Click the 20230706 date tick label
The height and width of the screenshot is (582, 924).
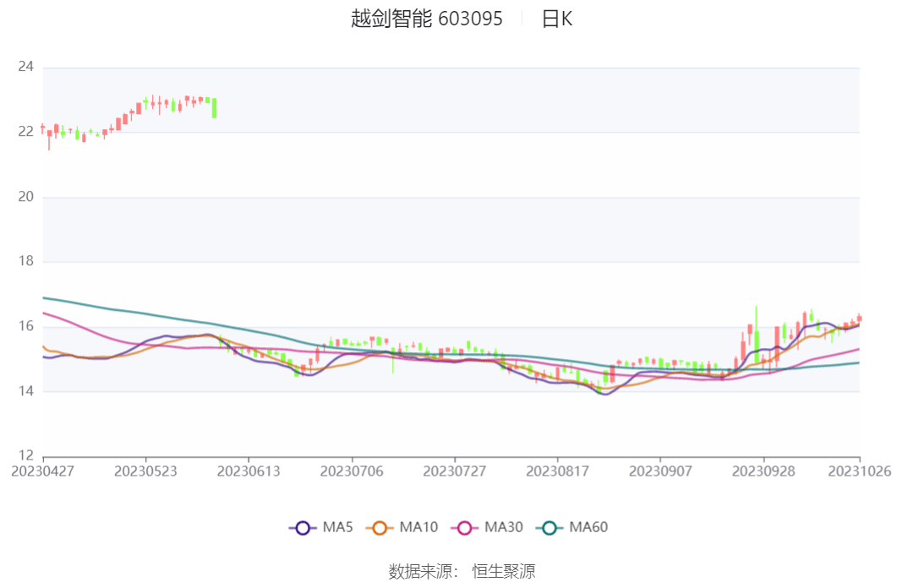(352, 471)
